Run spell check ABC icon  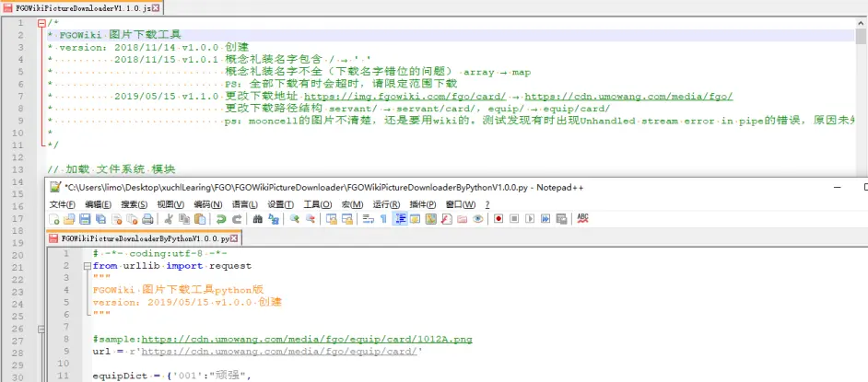(583, 219)
